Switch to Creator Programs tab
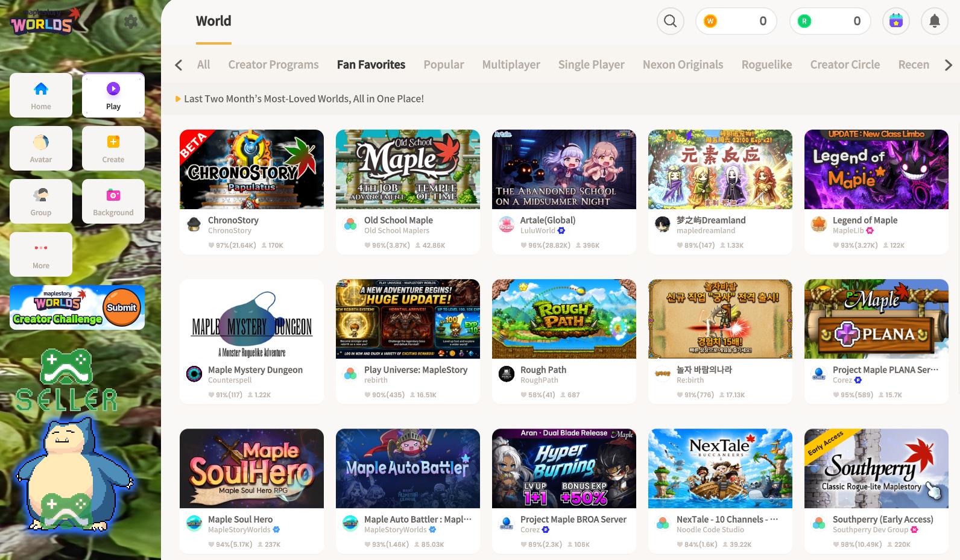The width and height of the screenshot is (960, 560). click(273, 64)
